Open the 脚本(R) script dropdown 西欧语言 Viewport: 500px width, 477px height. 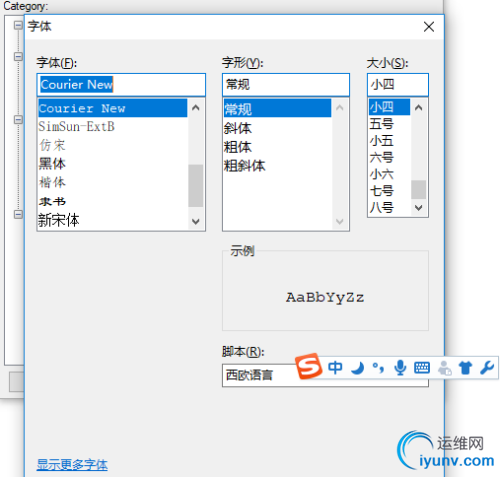[325, 375]
